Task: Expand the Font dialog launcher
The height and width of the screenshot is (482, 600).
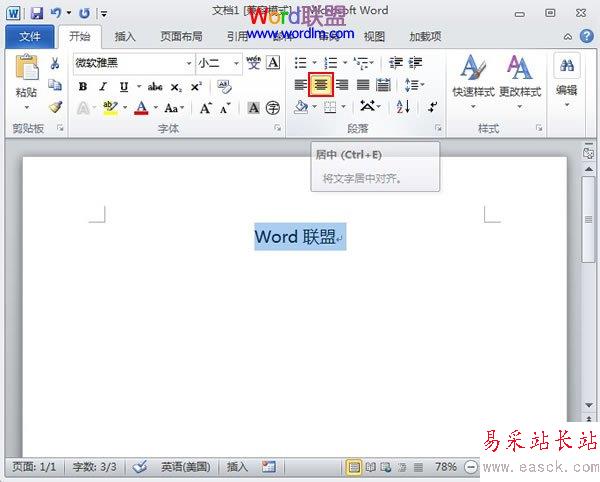Action: point(277,128)
